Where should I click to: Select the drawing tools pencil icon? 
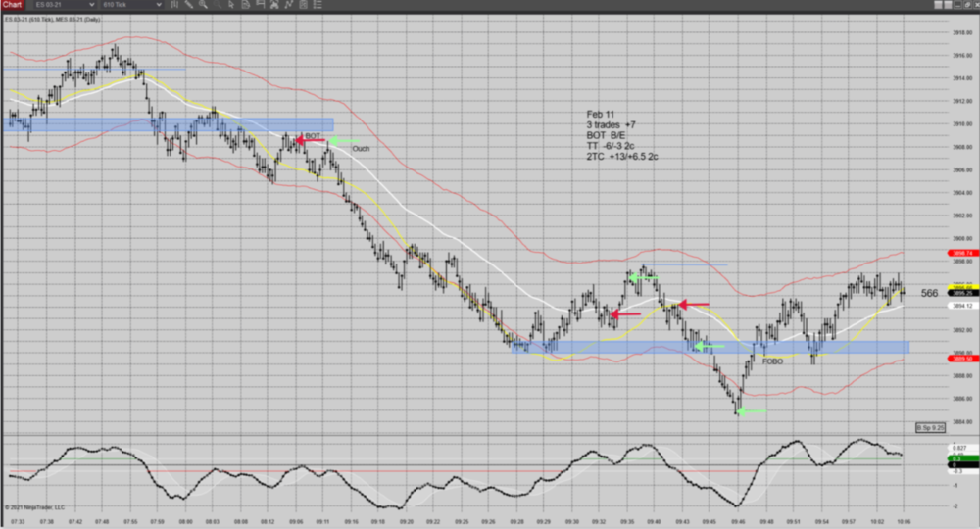(189, 5)
